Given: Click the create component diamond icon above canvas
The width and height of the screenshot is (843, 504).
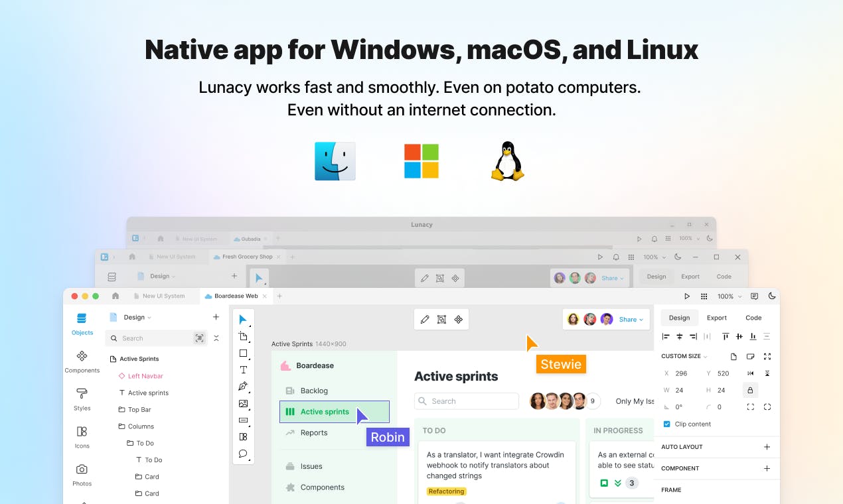Looking at the screenshot, I should tap(458, 319).
